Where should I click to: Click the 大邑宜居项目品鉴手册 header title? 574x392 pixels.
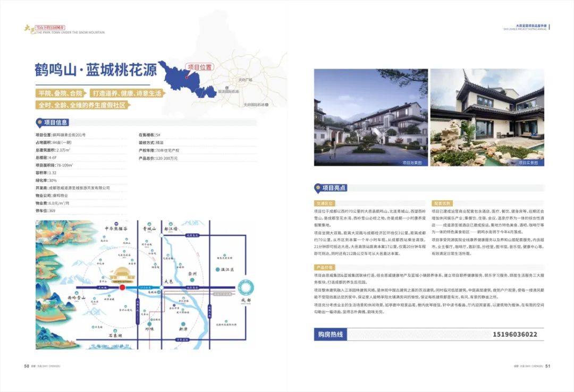pyautogui.click(x=531, y=26)
